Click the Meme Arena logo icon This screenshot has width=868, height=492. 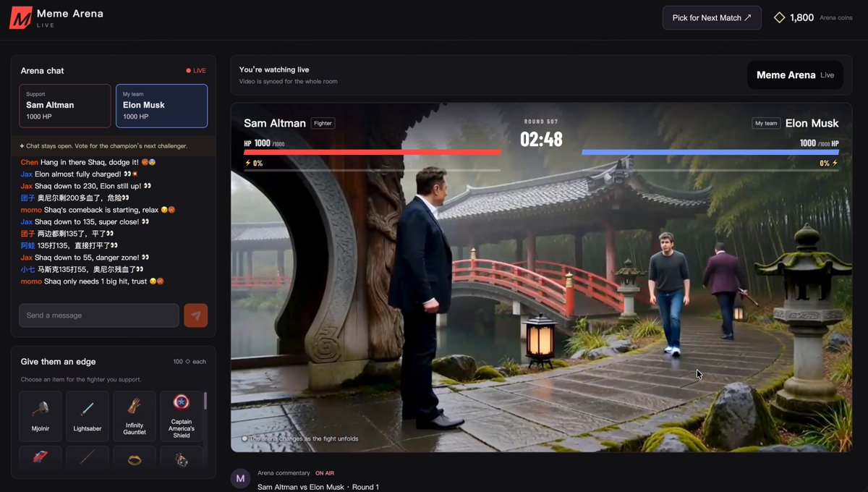20,17
